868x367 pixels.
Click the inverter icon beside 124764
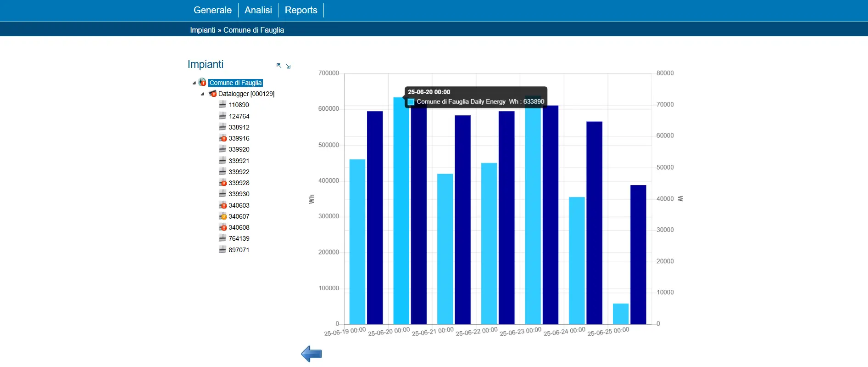pyautogui.click(x=223, y=116)
